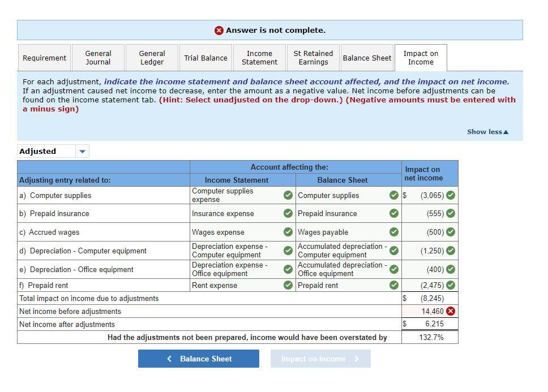This screenshot has height=392, width=548.
Task: Select the Impact on Income tab
Action: click(x=421, y=58)
